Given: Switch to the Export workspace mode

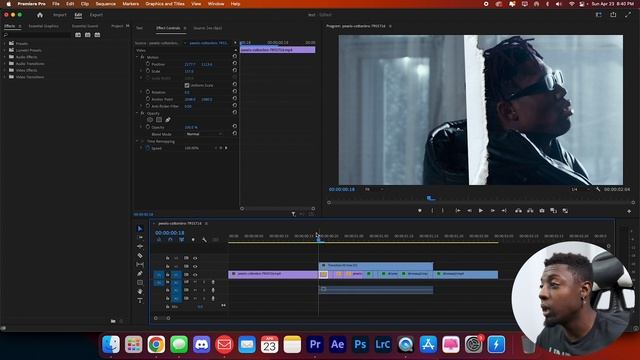Looking at the screenshot, I should [x=96, y=15].
